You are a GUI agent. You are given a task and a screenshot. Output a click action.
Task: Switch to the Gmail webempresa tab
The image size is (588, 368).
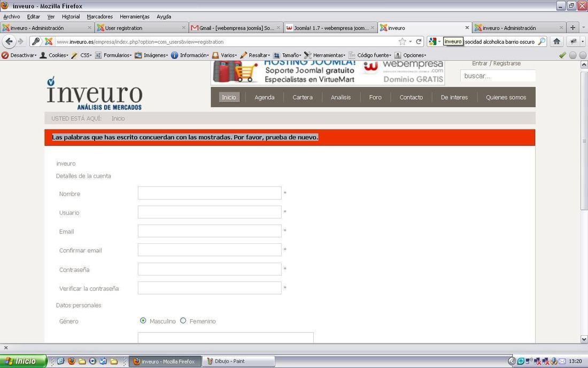236,28
